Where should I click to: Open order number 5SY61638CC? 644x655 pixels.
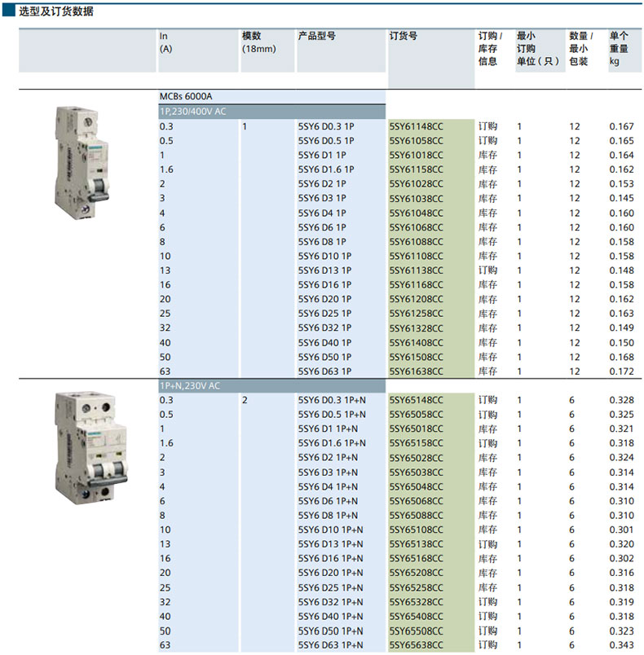(x=417, y=371)
